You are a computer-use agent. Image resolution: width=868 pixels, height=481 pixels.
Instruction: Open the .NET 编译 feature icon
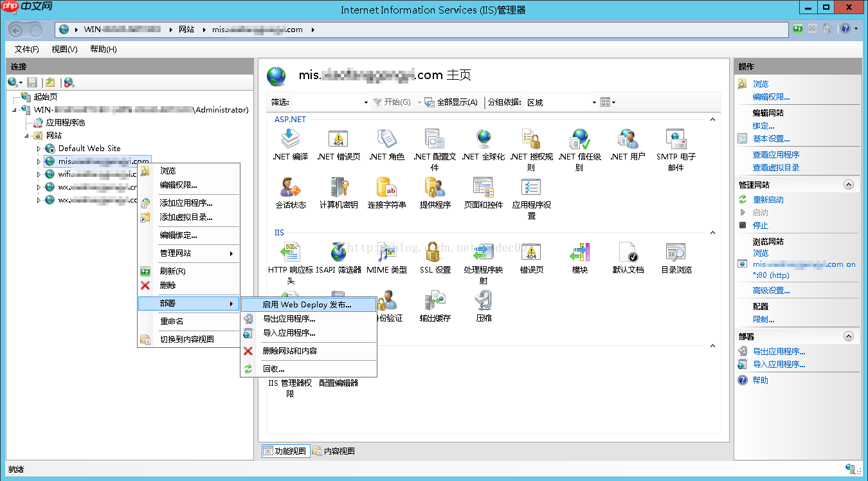tap(290, 140)
